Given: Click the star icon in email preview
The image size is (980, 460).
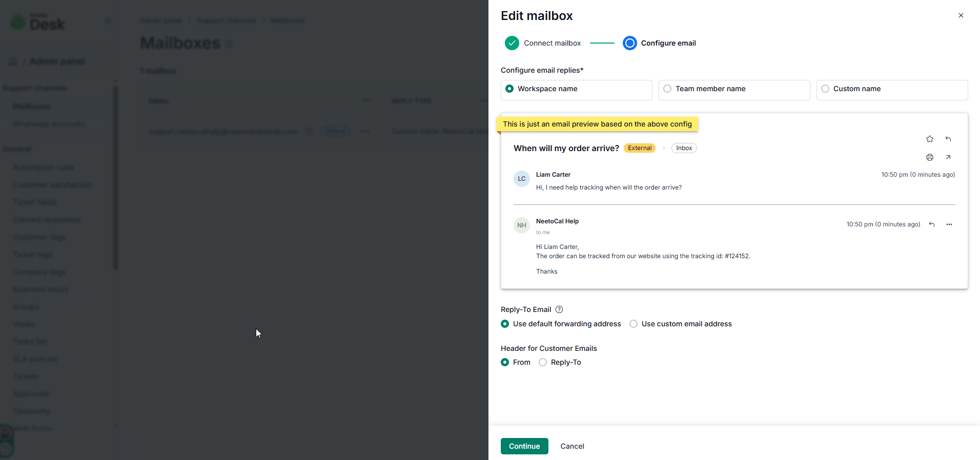Looking at the screenshot, I should [930, 139].
